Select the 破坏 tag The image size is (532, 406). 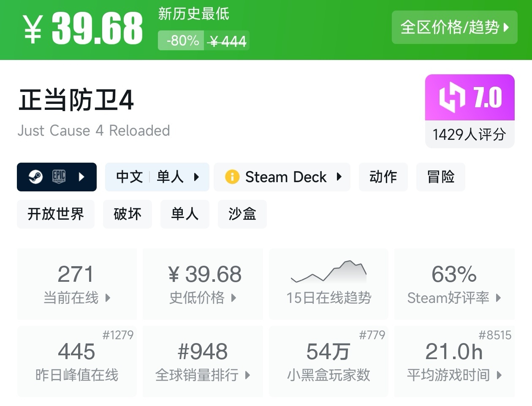127,214
